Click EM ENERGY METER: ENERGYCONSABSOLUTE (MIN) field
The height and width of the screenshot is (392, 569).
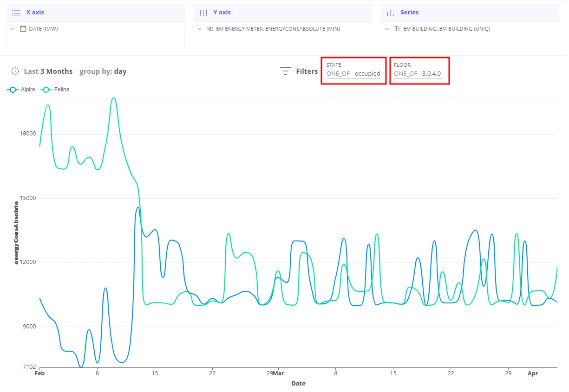(283, 29)
